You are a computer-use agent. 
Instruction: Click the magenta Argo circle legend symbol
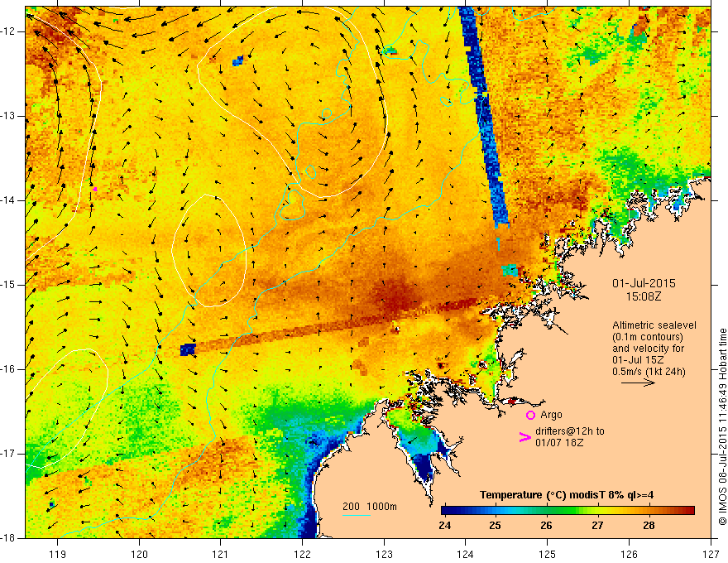[530, 415]
